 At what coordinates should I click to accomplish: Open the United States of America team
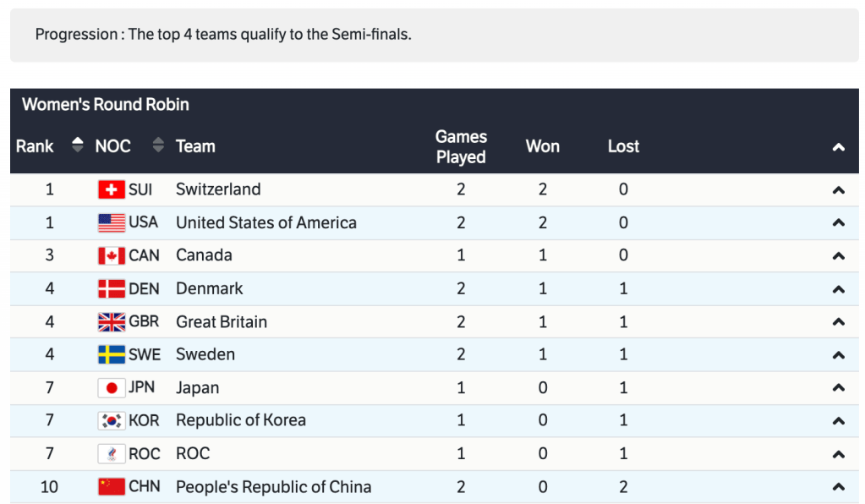click(266, 222)
